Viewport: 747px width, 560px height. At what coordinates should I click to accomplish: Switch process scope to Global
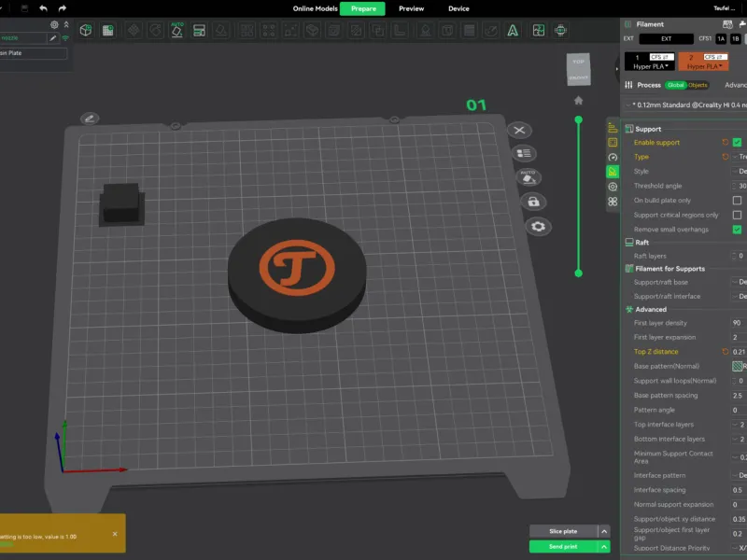[675, 85]
